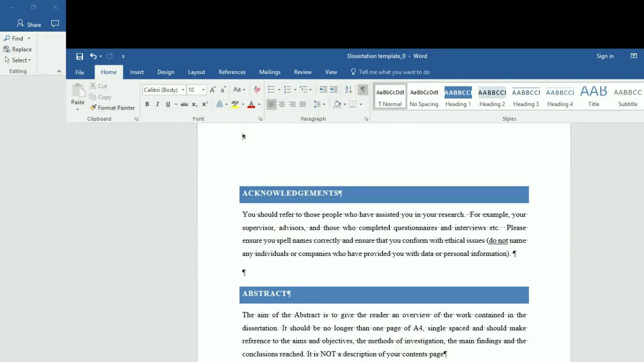Align text right
Viewport: 644px width, 362px height.
point(292,104)
